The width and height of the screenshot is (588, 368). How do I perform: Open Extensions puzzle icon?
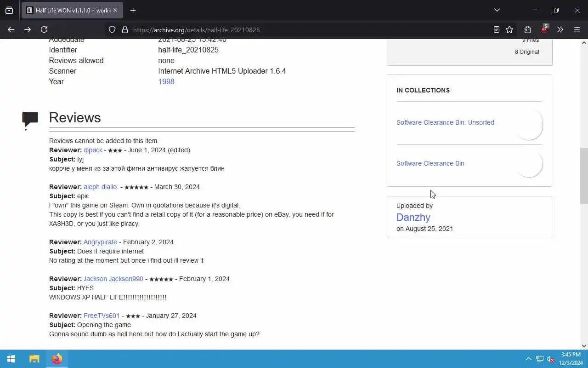click(527, 29)
